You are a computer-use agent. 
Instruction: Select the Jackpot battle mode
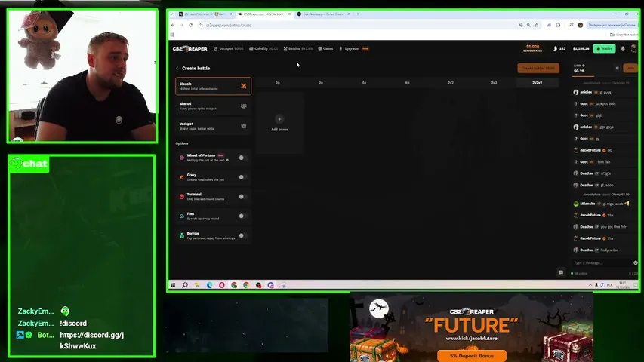[x=213, y=126]
